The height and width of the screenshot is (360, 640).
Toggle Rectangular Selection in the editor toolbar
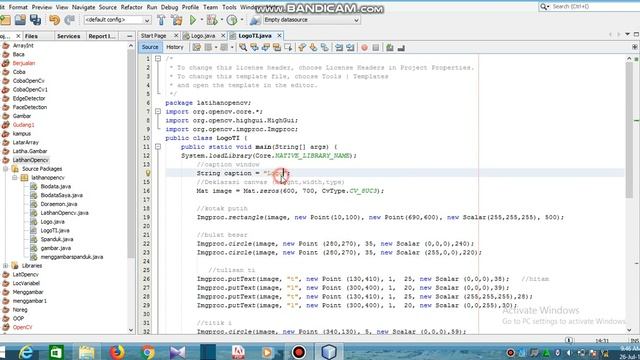pyautogui.click(x=288, y=47)
